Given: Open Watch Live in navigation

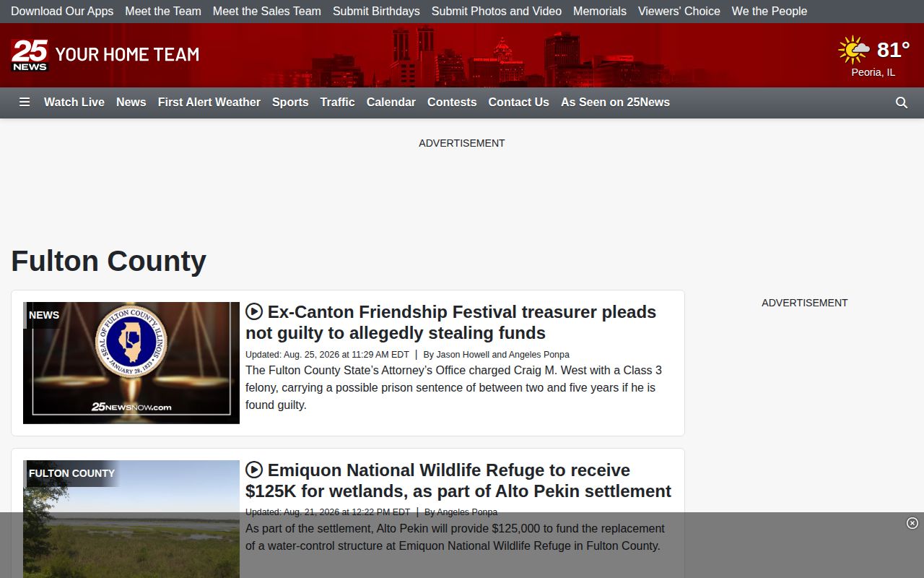Looking at the screenshot, I should (x=74, y=103).
